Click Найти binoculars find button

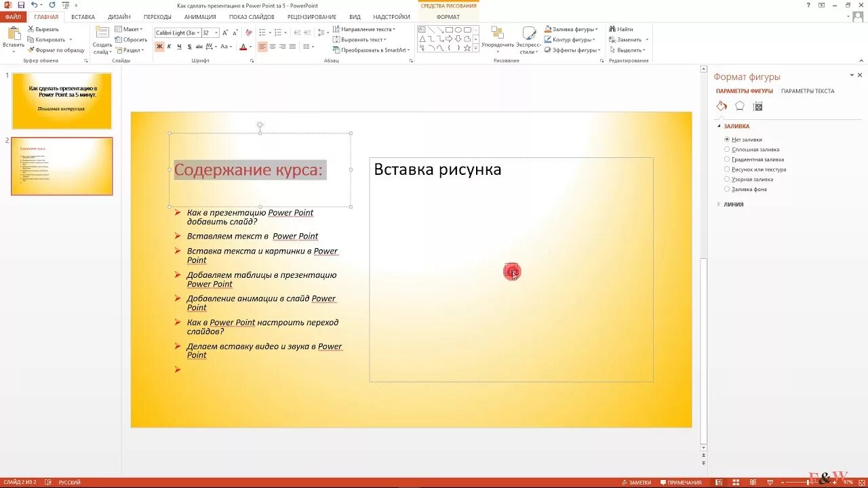(621, 29)
